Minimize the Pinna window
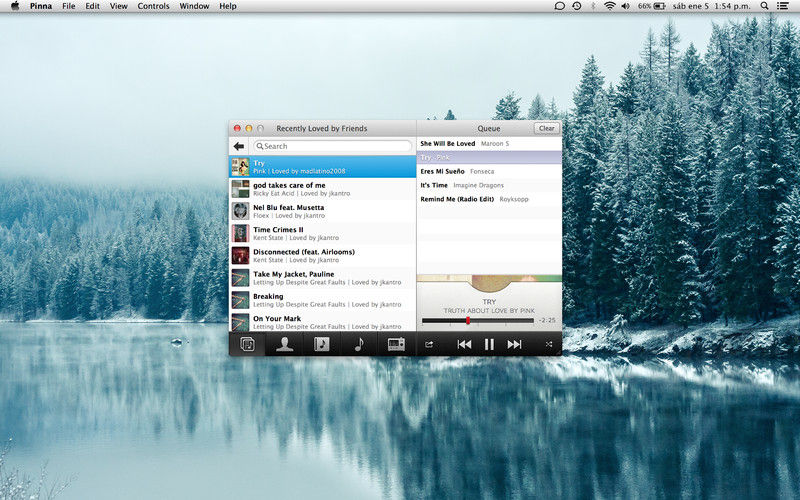This screenshot has height=500, width=800. pyautogui.click(x=248, y=129)
